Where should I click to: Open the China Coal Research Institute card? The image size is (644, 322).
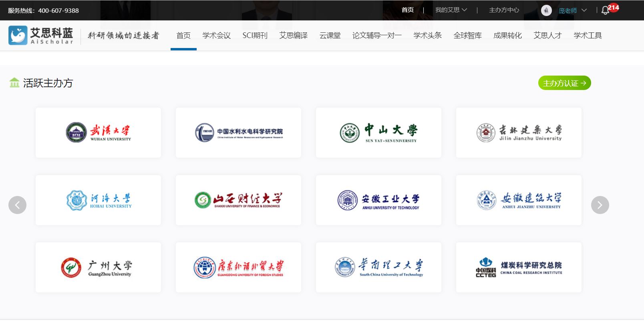(x=519, y=267)
